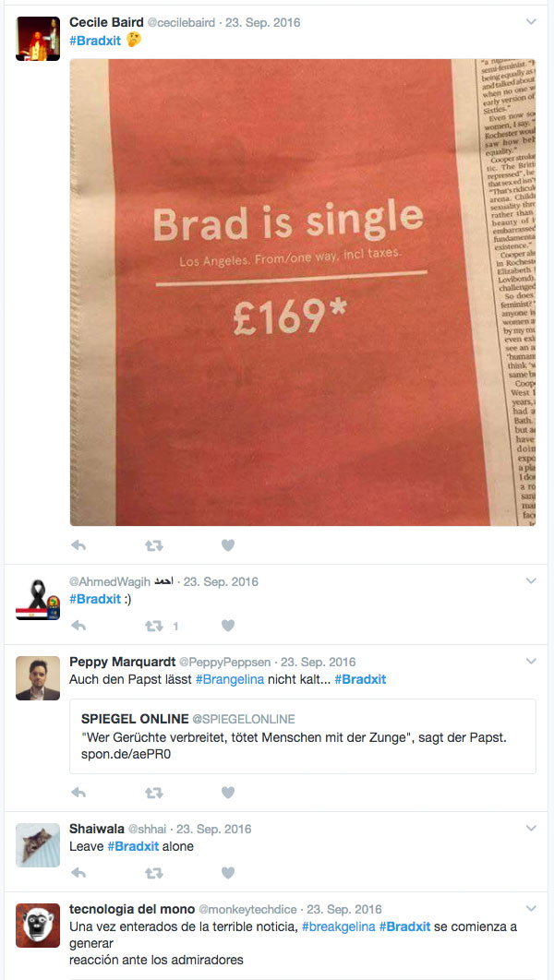Reply to Shaiwala's tweet
The width and height of the screenshot is (554, 980).
click(78, 873)
